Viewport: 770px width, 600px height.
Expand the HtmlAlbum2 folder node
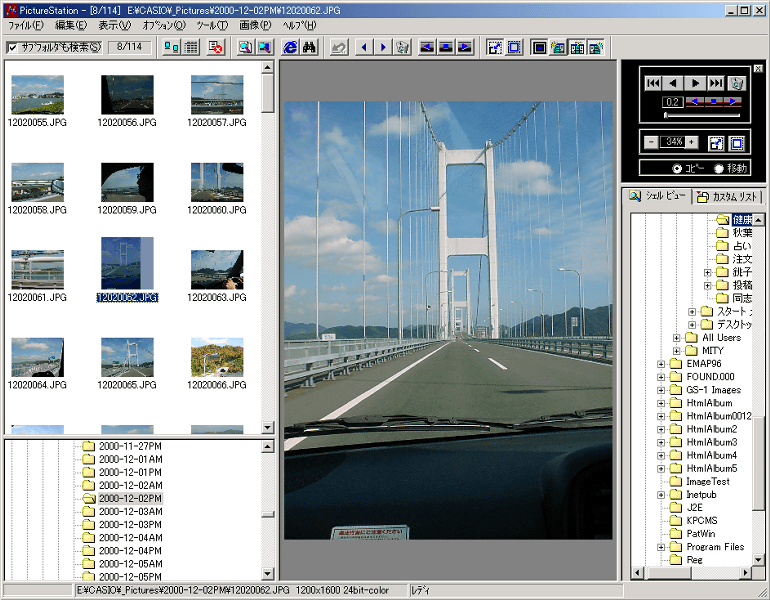tap(661, 429)
